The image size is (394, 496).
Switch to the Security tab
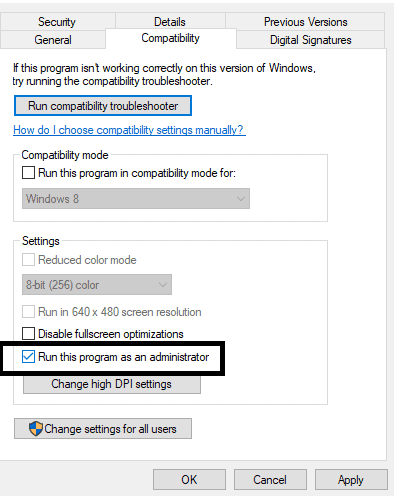click(57, 22)
